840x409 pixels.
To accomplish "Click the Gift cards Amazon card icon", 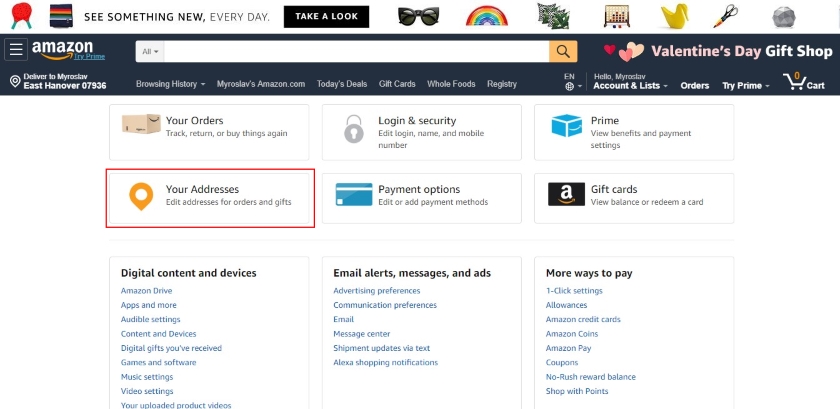I will (x=566, y=194).
